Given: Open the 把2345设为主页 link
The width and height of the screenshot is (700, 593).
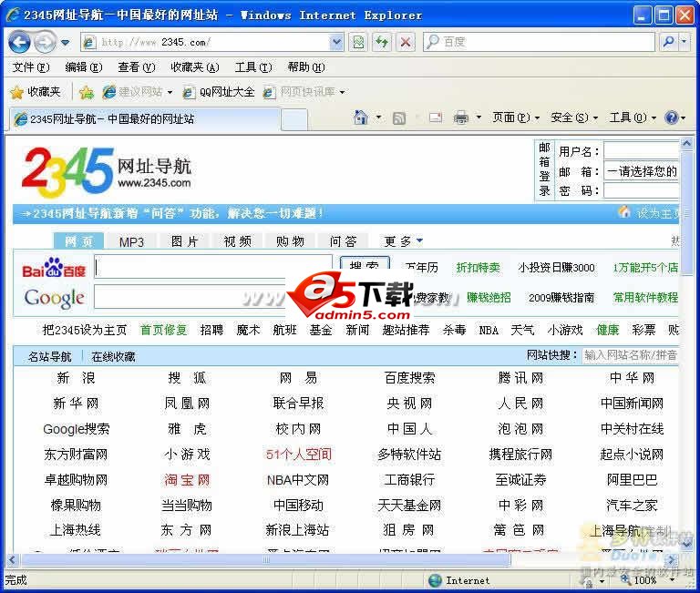Looking at the screenshot, I should pos(85,330).
